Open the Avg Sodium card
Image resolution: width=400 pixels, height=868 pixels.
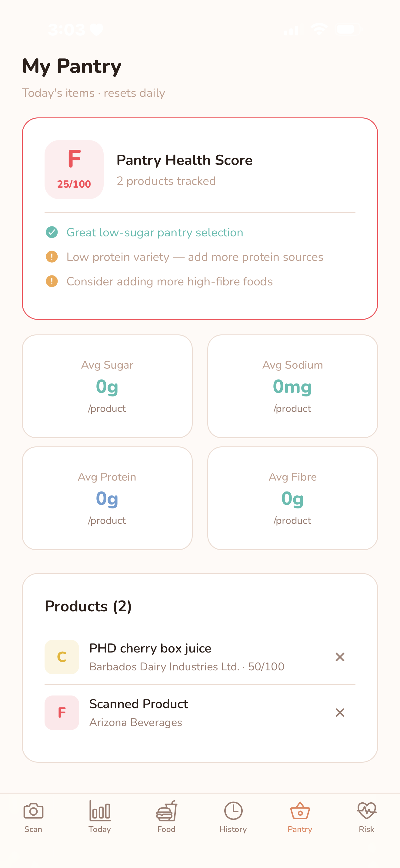292,386
